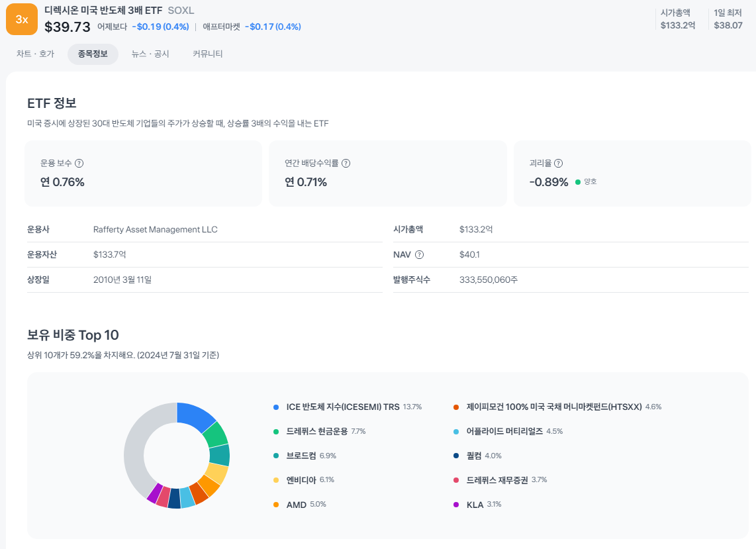Click the blue legend dot for ICE 반도체 지수 TRS
Viewport: 756px width, 549px height.
click(276, 407)
